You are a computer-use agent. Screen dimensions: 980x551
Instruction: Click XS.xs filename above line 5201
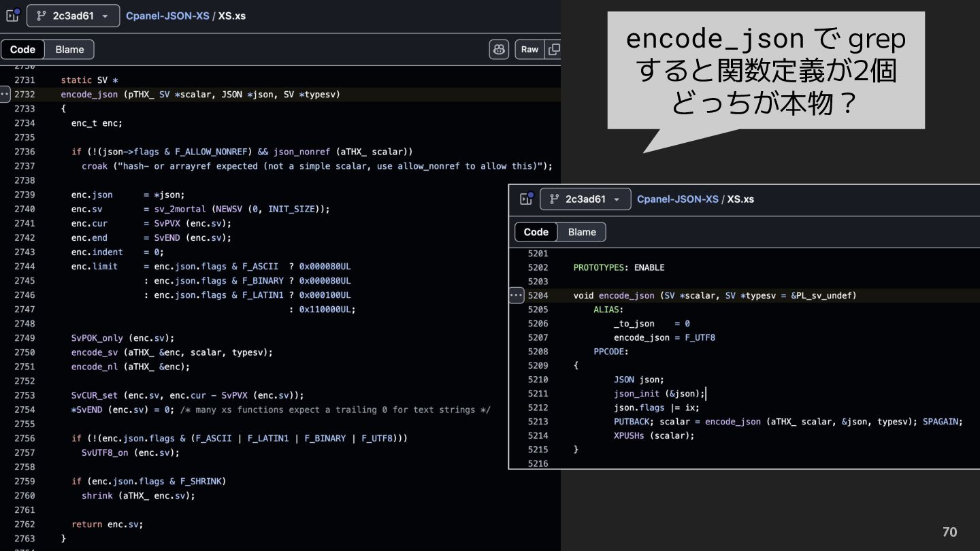[740, 199]
